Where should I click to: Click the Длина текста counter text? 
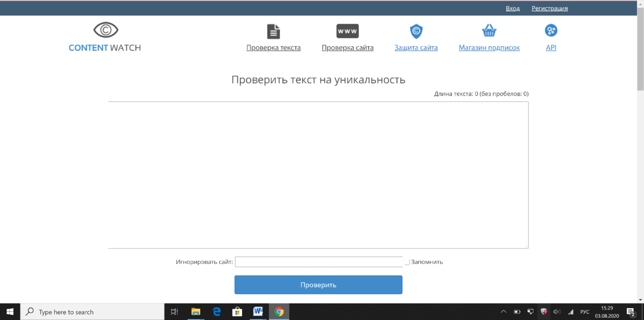[x=481, y=94]
